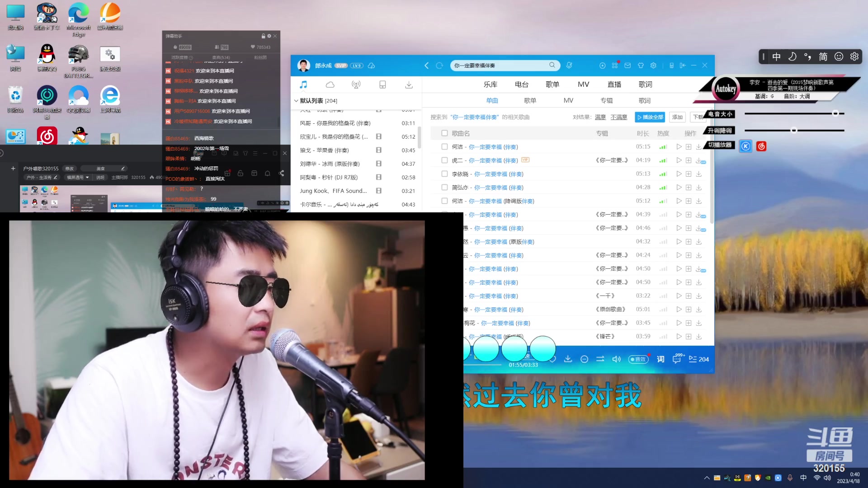Viewport: 868px width, 488px height.
Task: Open the play queue showing 204
Action: click(698, 359)
